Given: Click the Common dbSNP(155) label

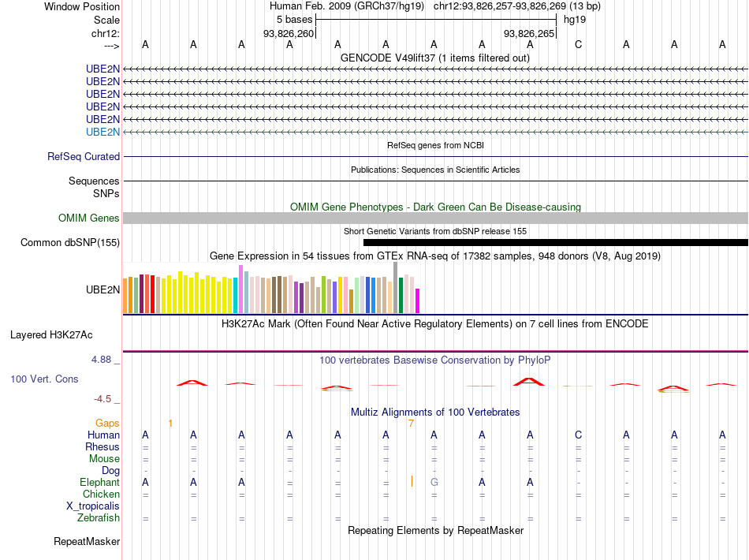Looking at the screenshot, I should (x=69, y=242).
